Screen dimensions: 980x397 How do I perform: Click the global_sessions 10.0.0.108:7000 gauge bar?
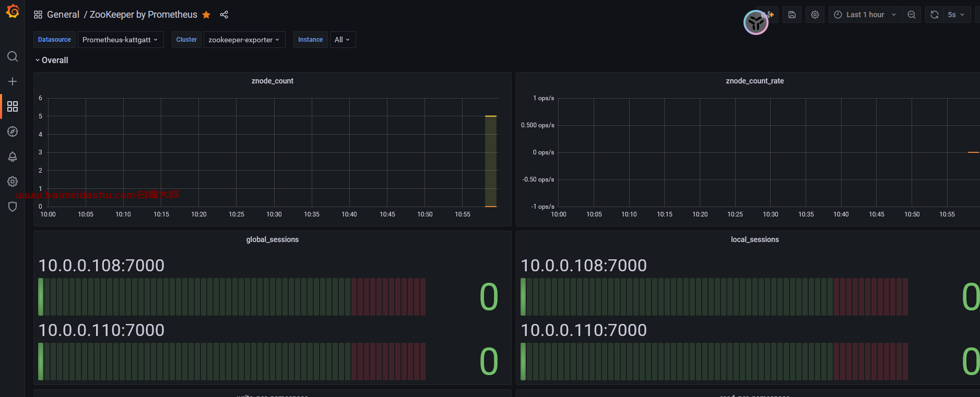pos(232,297)
